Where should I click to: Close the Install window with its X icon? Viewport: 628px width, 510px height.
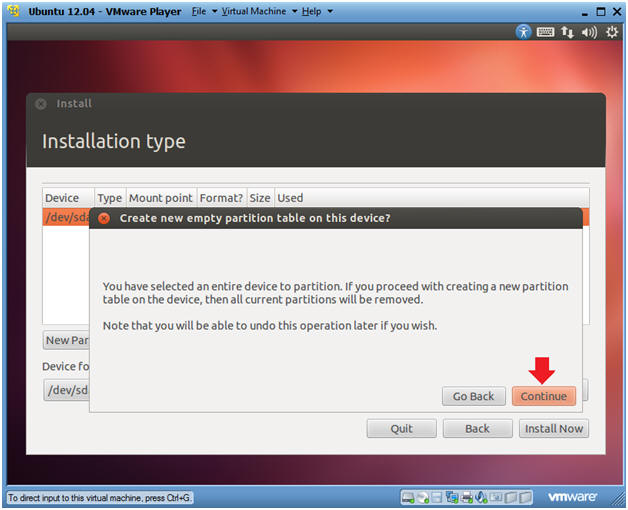point(41,104)
